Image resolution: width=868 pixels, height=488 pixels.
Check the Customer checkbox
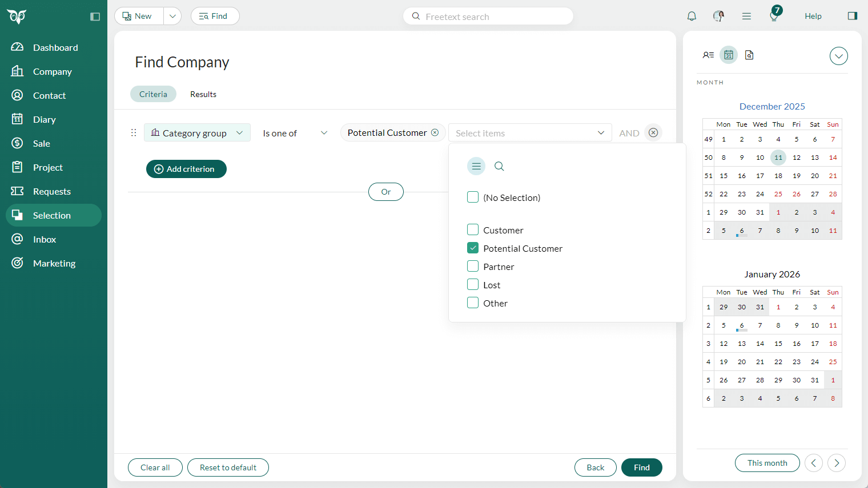tap(473, 229)
